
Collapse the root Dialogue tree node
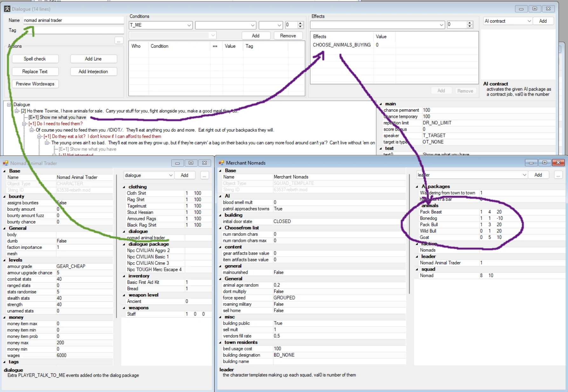(9, 105)
